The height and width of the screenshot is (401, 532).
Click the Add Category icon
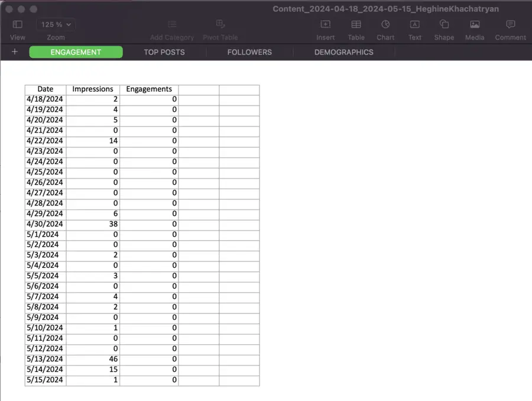(x=172, y=24)
